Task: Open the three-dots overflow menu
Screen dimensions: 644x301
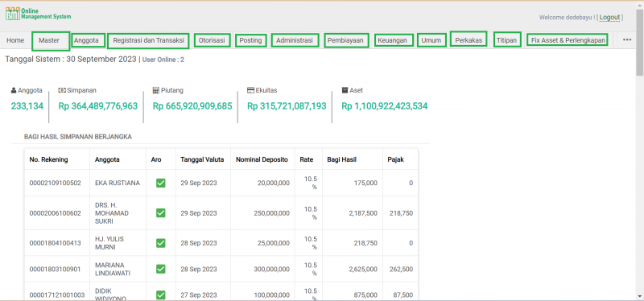Action: tap(627, 39)
